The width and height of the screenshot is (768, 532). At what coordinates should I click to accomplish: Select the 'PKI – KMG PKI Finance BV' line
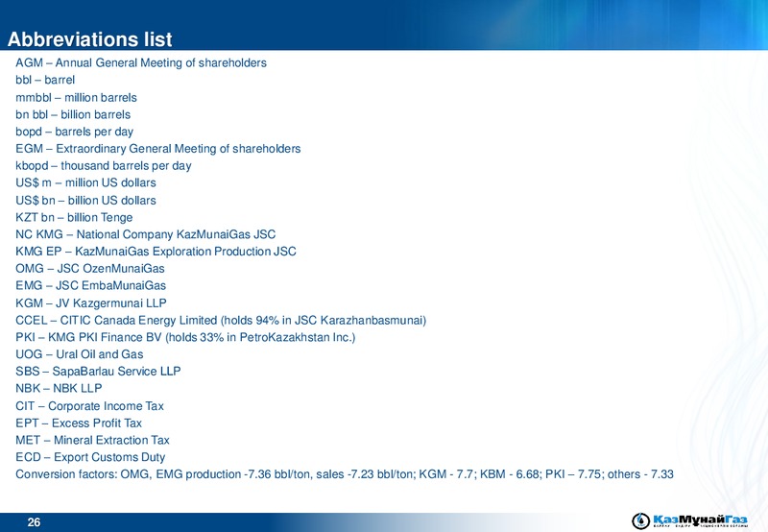[185, 337]
